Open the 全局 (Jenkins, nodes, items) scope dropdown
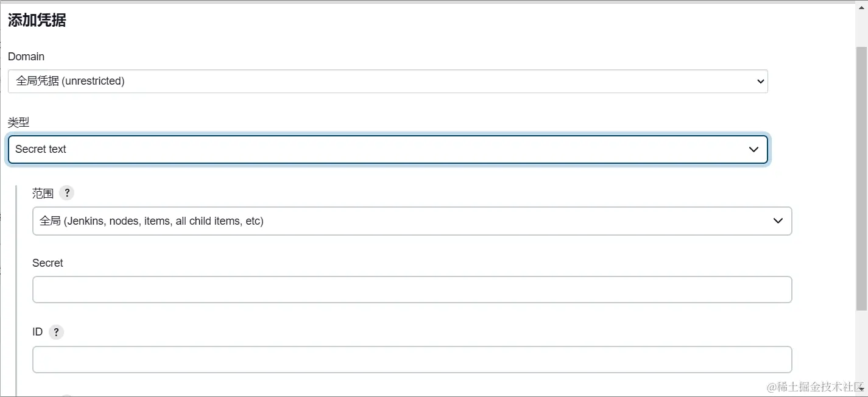 click(x=412, y=221)
